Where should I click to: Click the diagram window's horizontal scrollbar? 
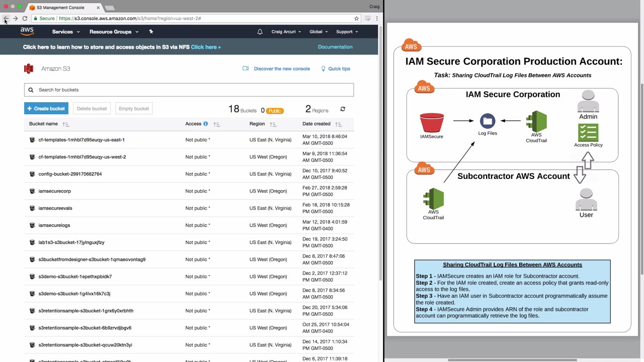pos(512,360)
